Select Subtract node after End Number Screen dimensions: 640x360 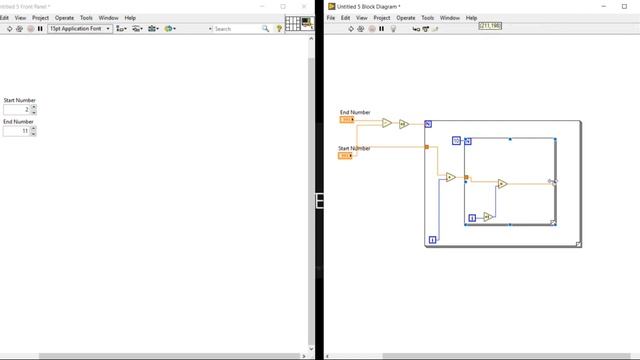[x=387, y=122]
